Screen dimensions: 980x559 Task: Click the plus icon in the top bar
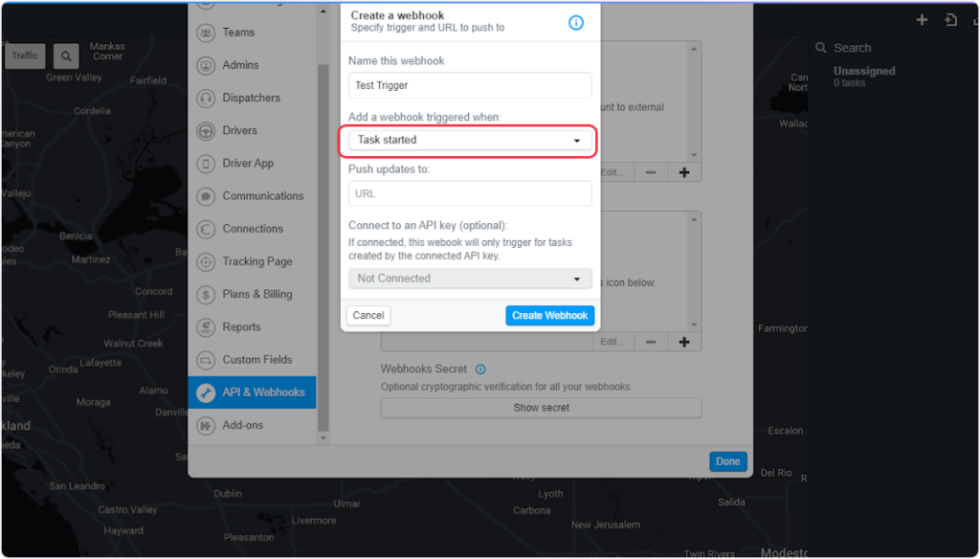[x=922, y=20]
